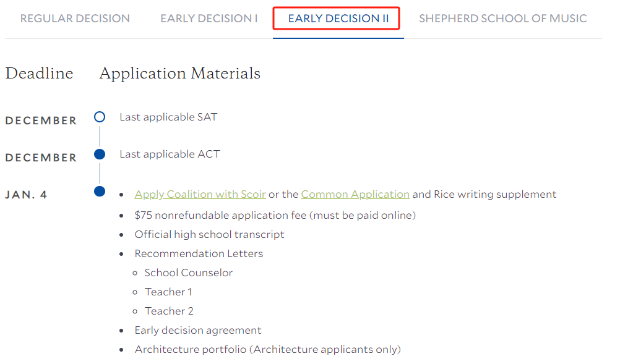Click the filled ACT timeline dot
The height and width of the screenshot is (364, 620).
click(100, 154)
